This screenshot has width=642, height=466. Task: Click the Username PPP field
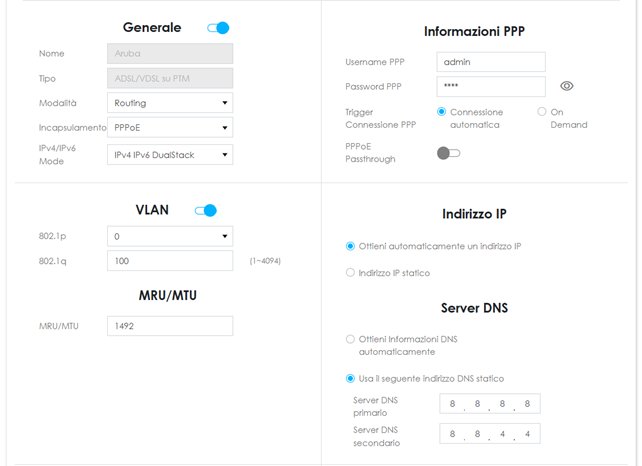tap(491, 62)
